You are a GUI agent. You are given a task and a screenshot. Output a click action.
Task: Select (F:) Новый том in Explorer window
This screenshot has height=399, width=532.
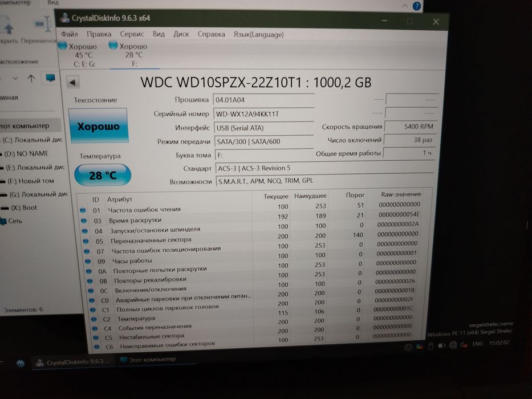coord(30,181)
